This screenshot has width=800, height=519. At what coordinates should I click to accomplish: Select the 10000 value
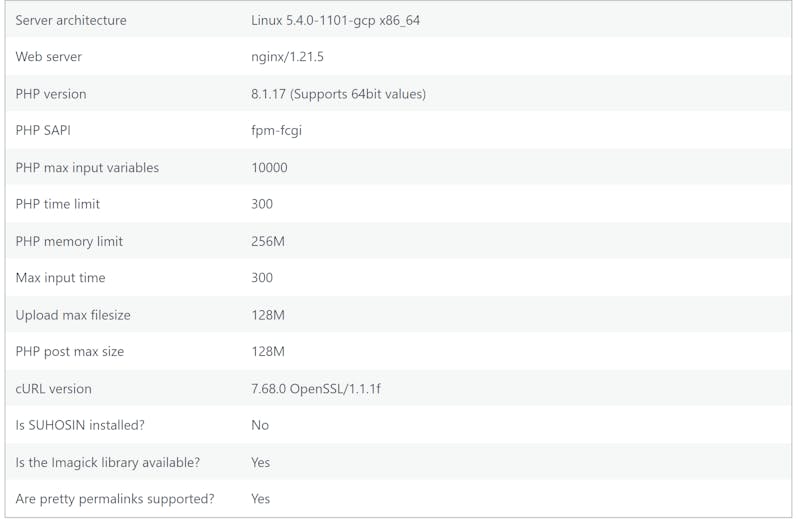[269, 168]
